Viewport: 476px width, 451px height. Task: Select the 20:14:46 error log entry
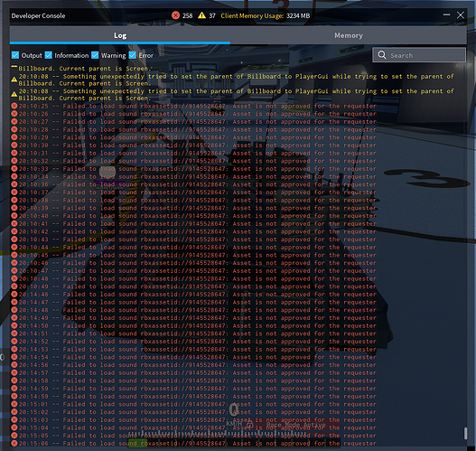pos(193,295)
